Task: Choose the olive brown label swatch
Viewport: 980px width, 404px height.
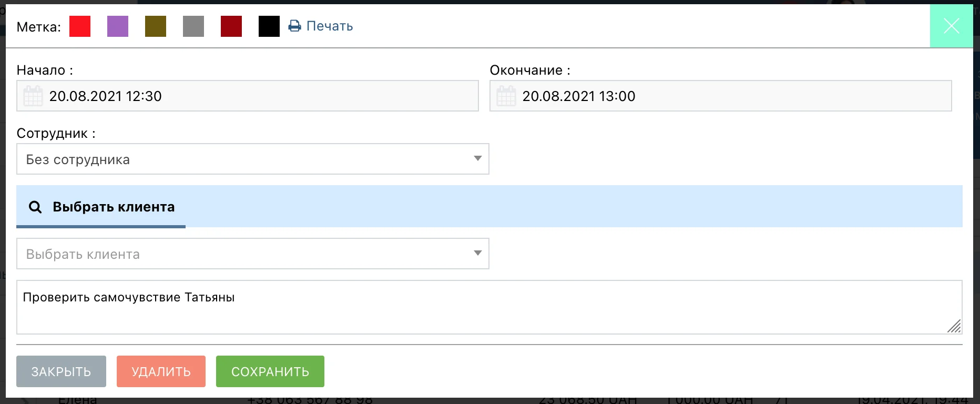Action: click(156, 26)
